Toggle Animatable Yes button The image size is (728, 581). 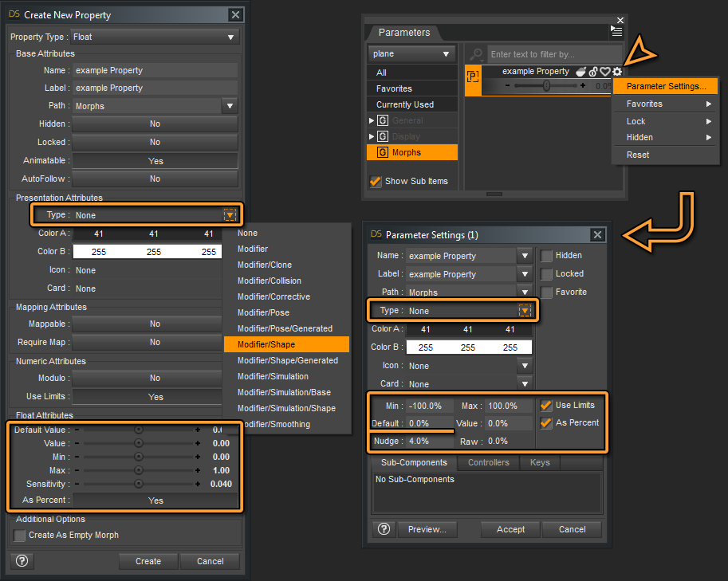(155, 161)
